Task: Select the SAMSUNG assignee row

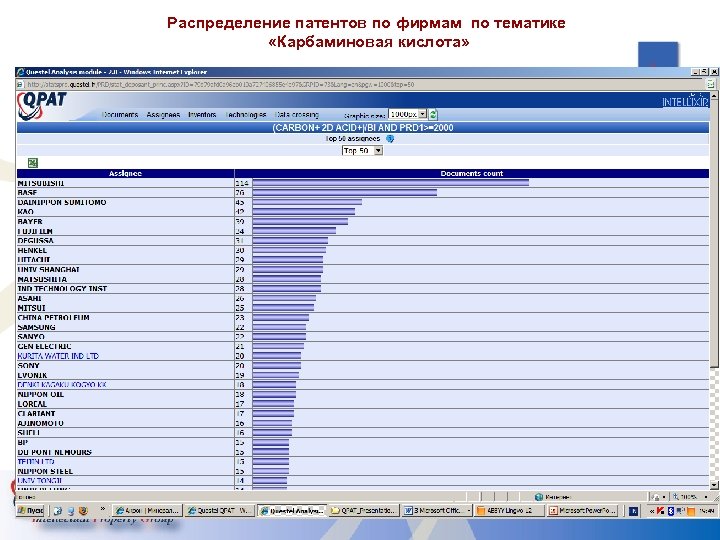Action: (363, 327)
